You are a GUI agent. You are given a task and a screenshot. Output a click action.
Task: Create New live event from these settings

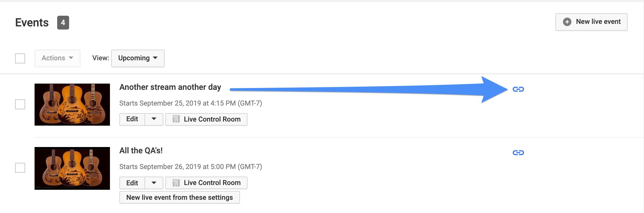(179, 197)
